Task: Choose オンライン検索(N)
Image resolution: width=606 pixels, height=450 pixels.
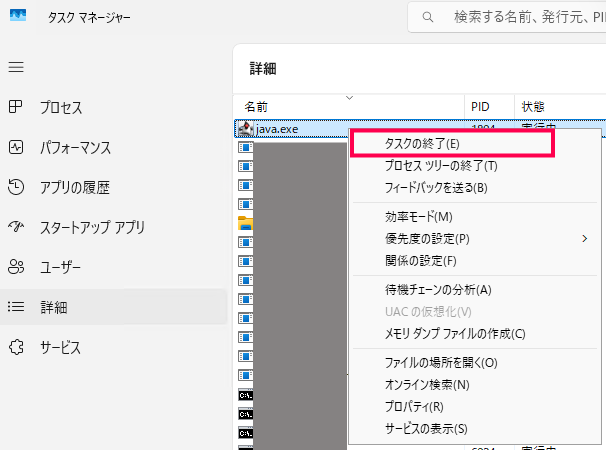Action: tap(427, 385)
